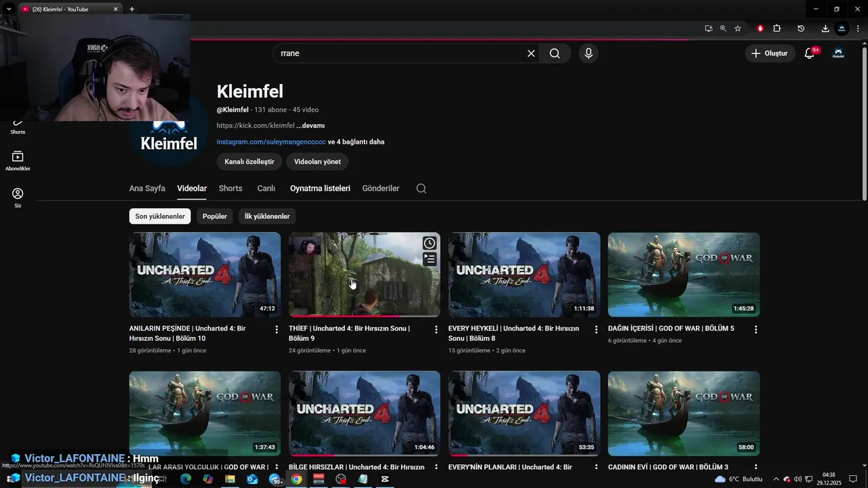Switch to the Oynatma listeleri tab

click(x=320, y=188)
